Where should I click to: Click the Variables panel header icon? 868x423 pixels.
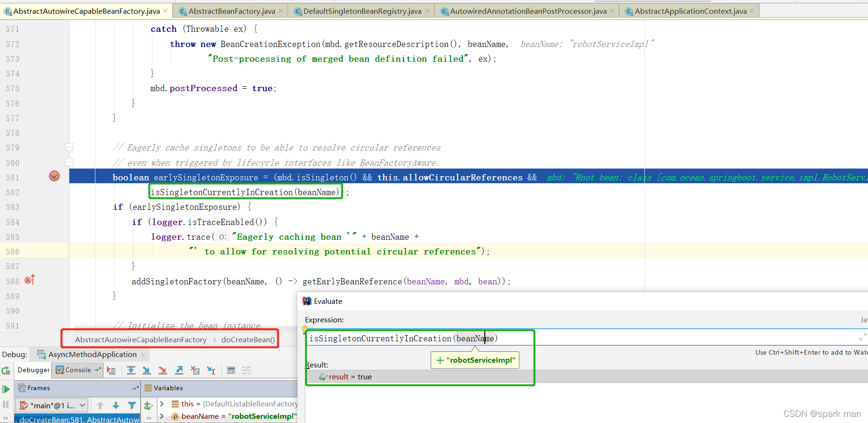click(x=148, y=388)
